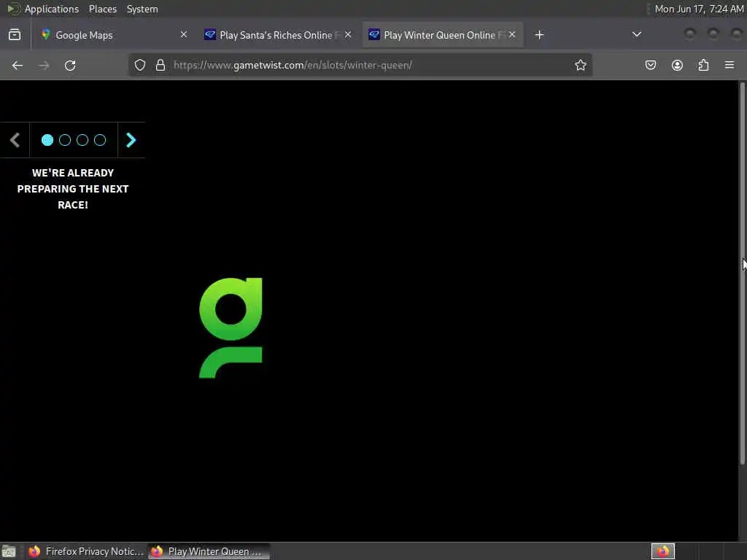This screenshot has width=747, height=560.
Task: Click the clock Mon Jun 17, 7:24 AM
Action: pyautogui.click(x=698, y=9)
